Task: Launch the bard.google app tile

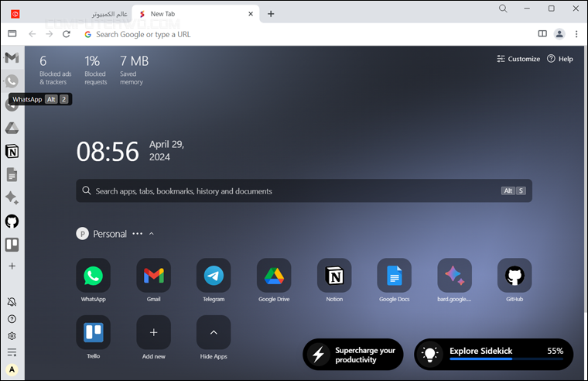Action: point(454,276)
